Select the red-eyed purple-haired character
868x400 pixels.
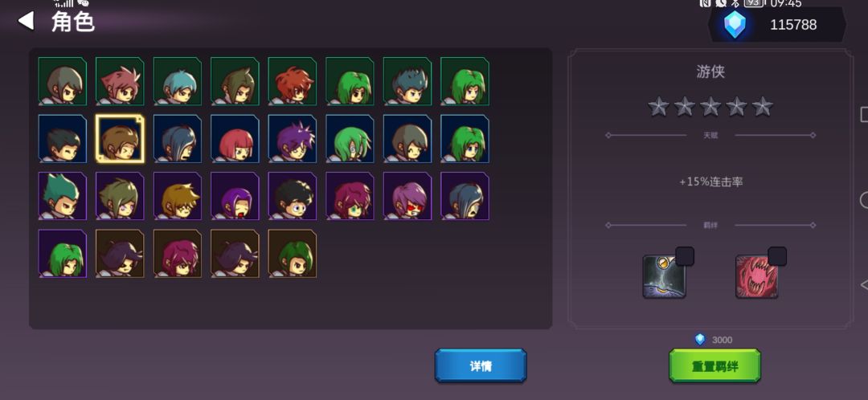click(407, 197)
